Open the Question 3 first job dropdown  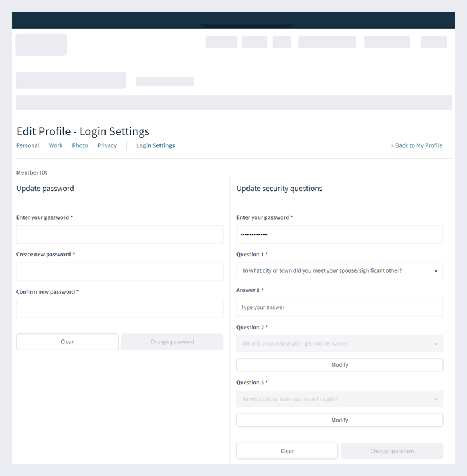pos(340,399)
